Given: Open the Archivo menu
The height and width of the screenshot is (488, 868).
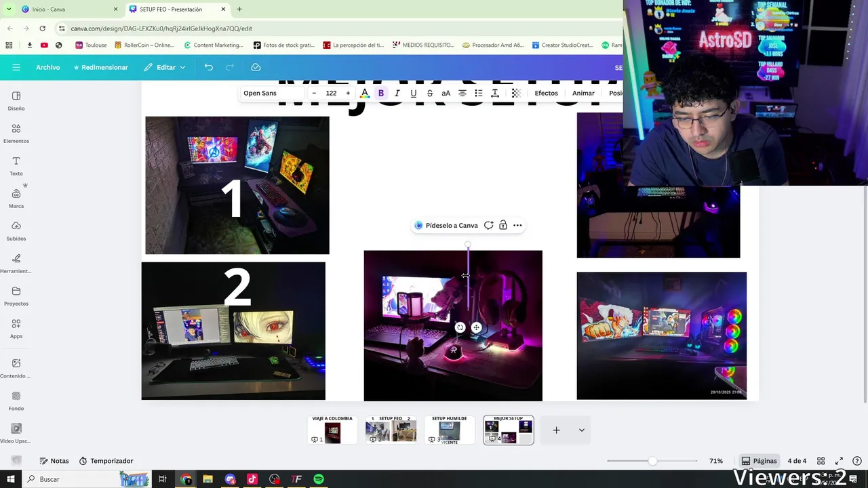Looking at the screenshot, I should pos(48,67).
